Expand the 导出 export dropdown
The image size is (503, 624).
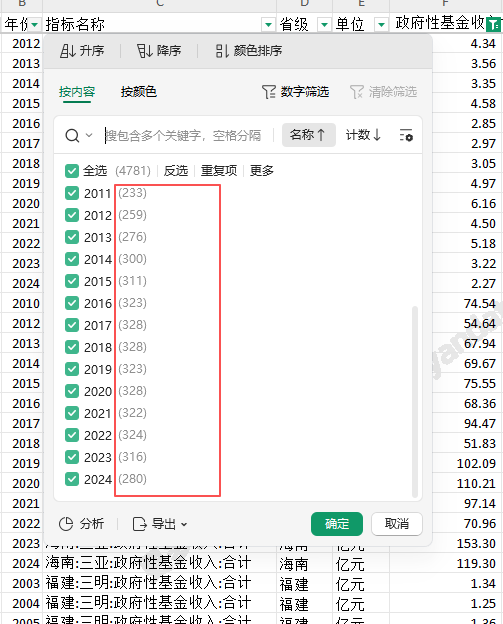(184, 524)
